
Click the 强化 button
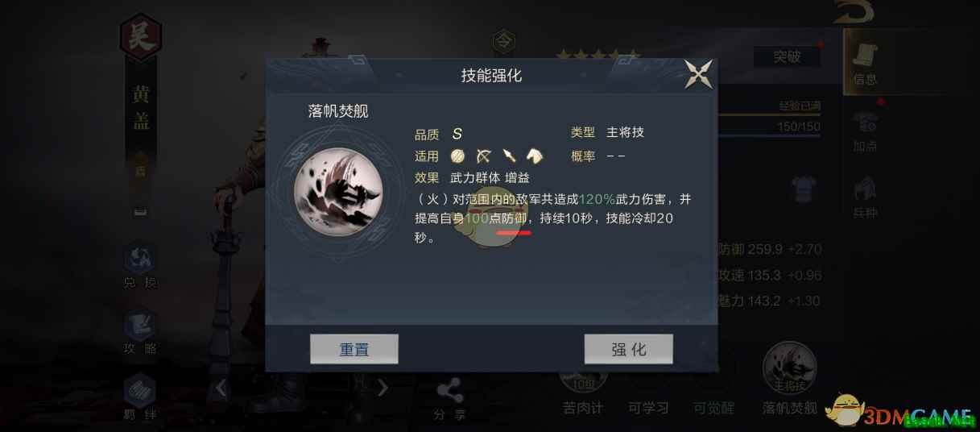[628, 350]
